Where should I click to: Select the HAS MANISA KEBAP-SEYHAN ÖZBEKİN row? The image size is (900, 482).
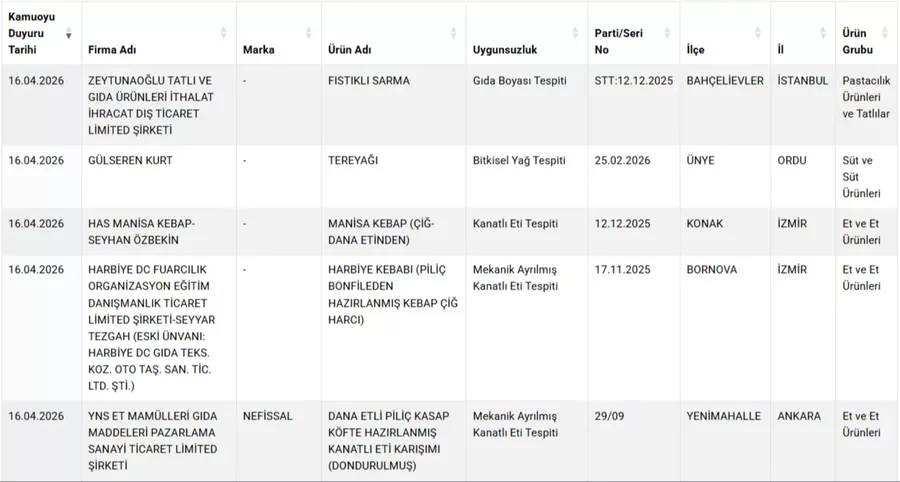pos(141,231)
